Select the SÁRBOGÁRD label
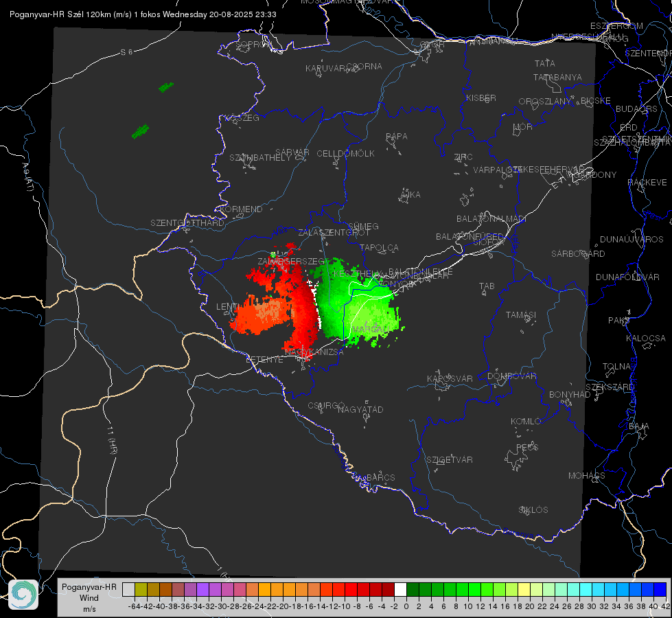 point(578,254)
